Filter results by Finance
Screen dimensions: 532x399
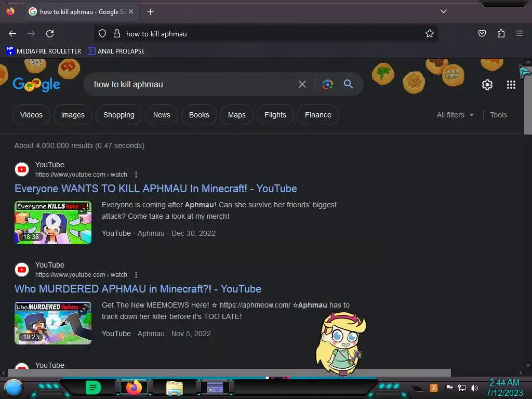click(x=318, y=115)
